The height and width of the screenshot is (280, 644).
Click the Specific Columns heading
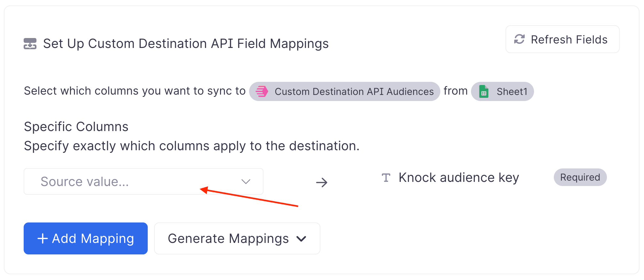(76, 127)
